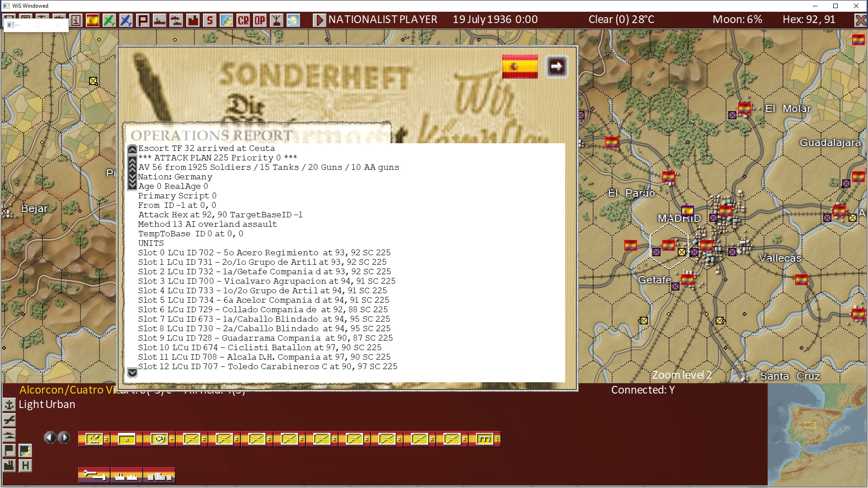
Task: Click the info 'i' toolbar icon
Action: pyautogui.click(x=76, y=20)
